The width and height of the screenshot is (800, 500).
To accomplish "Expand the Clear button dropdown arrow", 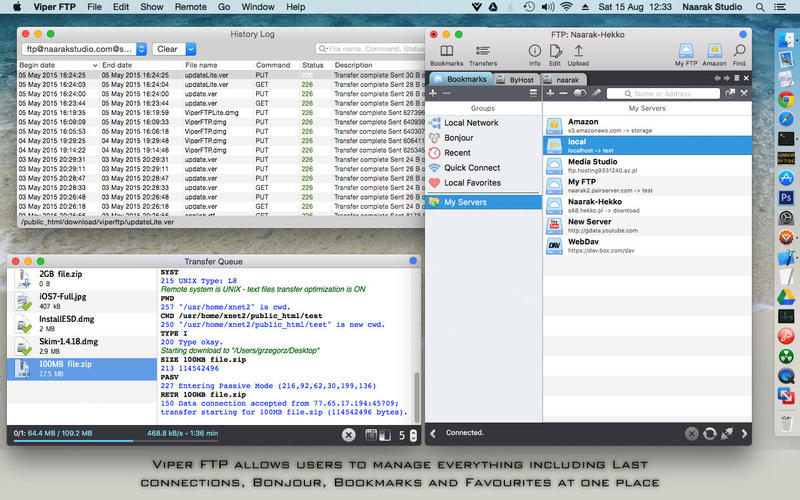I will (x=190, y=48).
